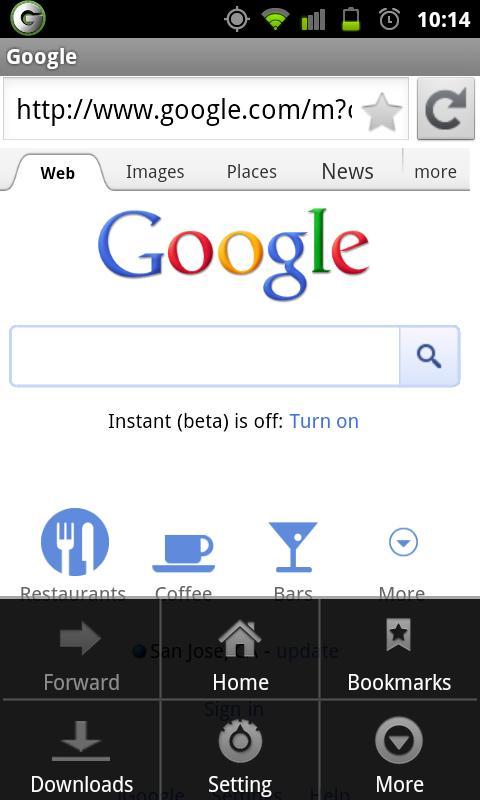480x800 pixels.
Task: Tap the bookmark star in address bar
Action: (x=382, y=110)
